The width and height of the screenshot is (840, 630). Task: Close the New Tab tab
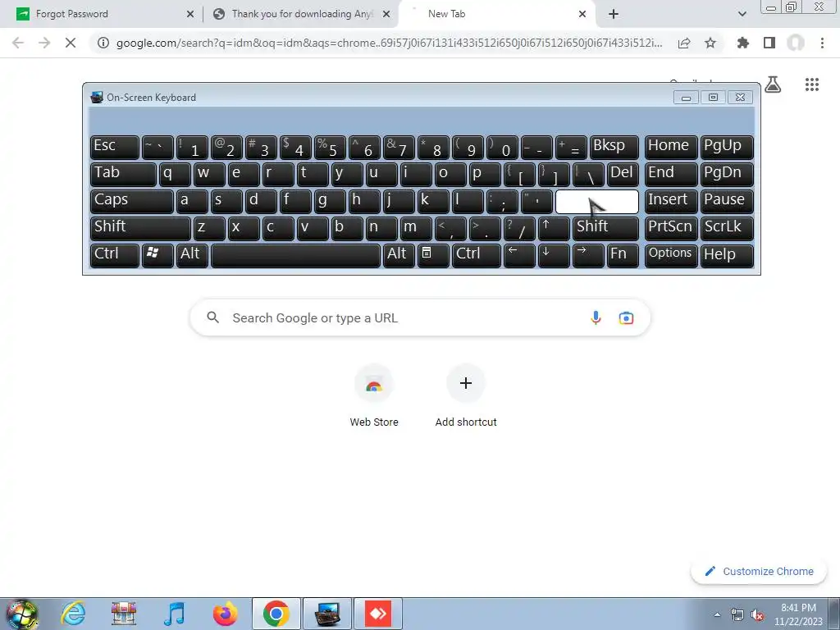[582, 14]
